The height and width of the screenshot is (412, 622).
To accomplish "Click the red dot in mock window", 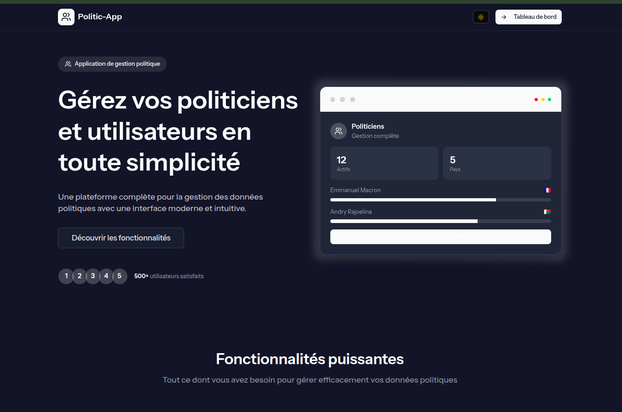I will pos(536,100).
